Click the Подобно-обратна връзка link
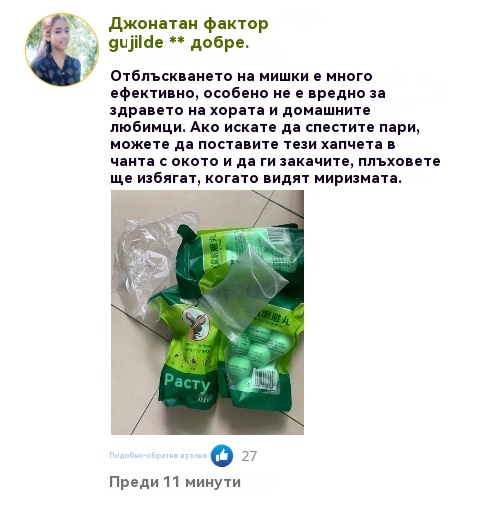This screenshot has width=499, height=507. (x=158, y=455)
